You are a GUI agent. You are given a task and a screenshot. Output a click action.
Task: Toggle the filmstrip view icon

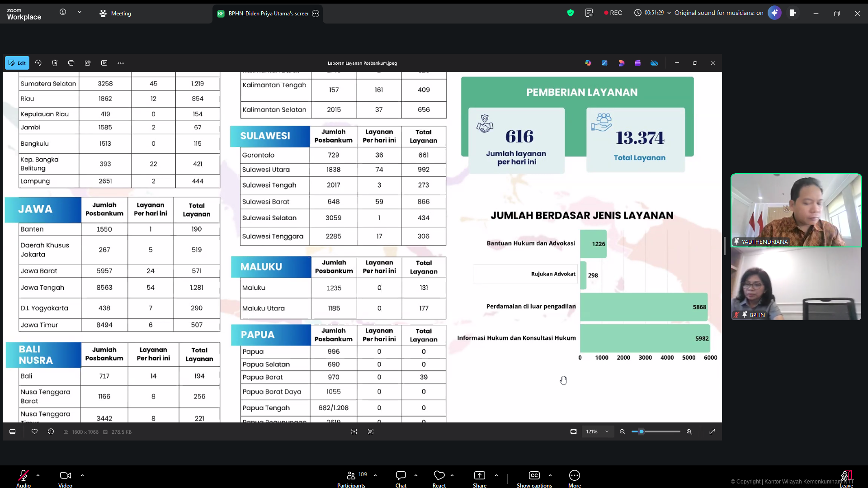[x=13, y=431]
